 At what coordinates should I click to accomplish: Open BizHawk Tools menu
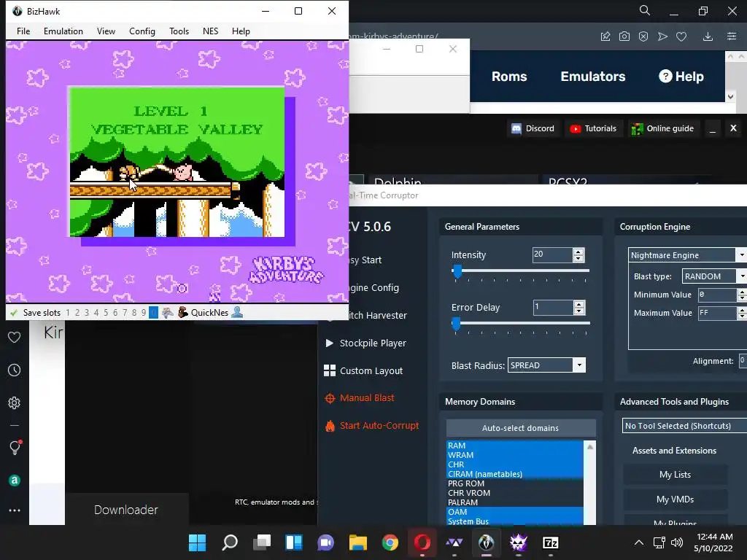pos(179,31)
